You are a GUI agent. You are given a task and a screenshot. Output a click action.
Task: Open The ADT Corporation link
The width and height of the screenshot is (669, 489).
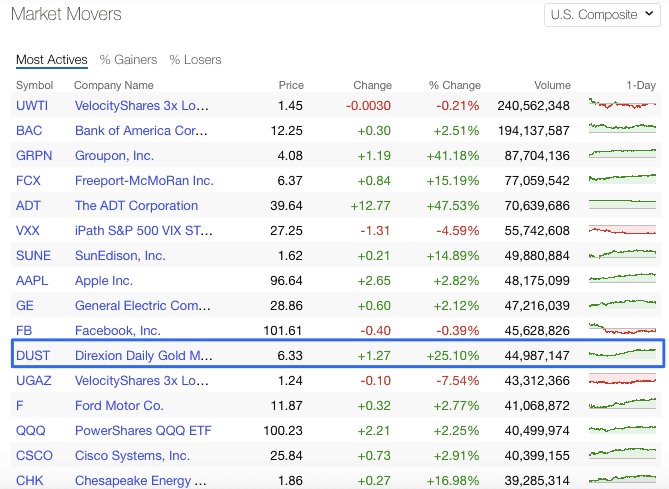click(x=136, y=206)
